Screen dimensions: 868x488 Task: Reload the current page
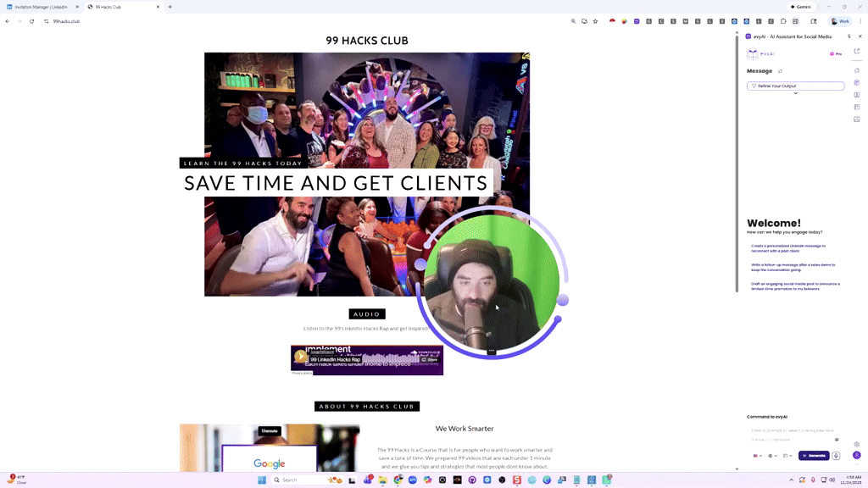(x=32, y=21)
